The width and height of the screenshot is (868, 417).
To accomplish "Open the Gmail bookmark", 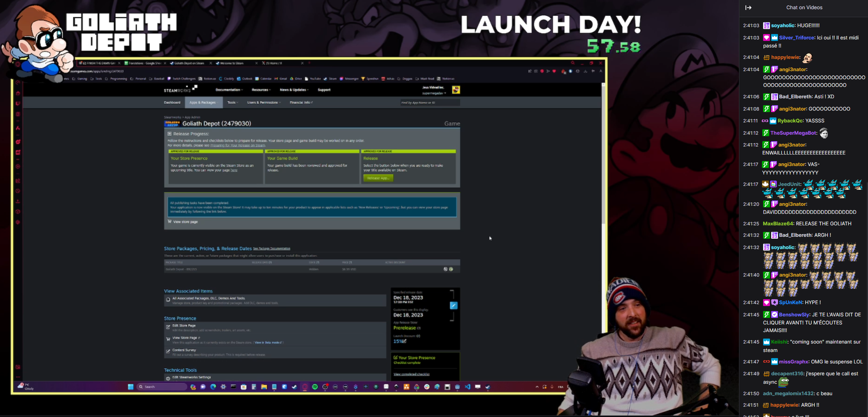I will coord(281,79).
